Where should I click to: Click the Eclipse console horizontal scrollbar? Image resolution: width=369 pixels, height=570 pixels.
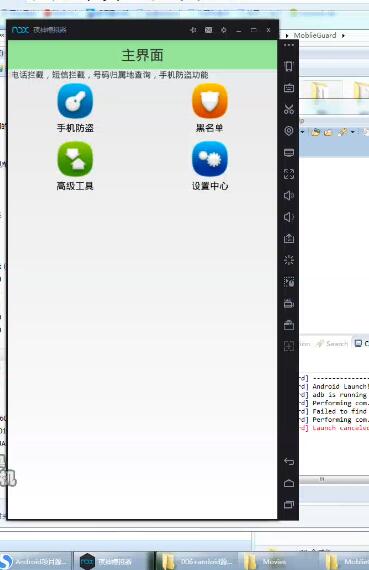(334, 479)
